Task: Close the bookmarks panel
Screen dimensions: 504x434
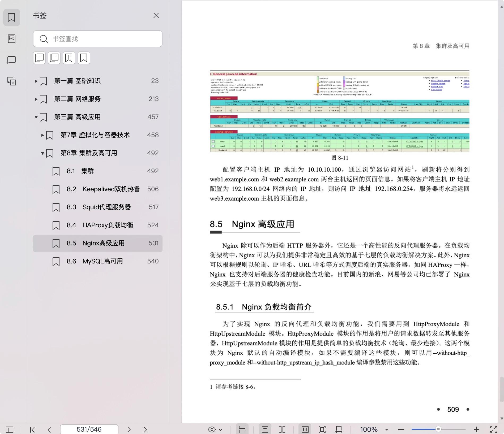Action: pyautogui.click(x=156, y=15)
